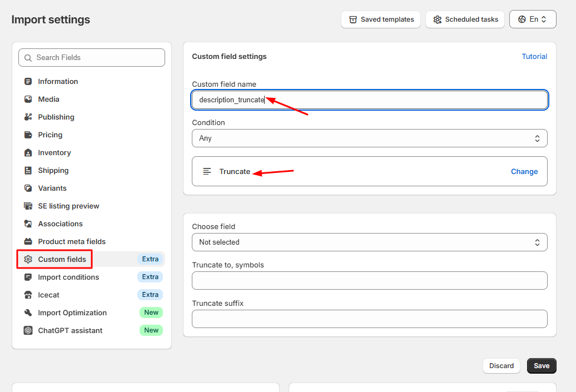
Task: Click the SE listing preview icon
Action: (28, 206)
